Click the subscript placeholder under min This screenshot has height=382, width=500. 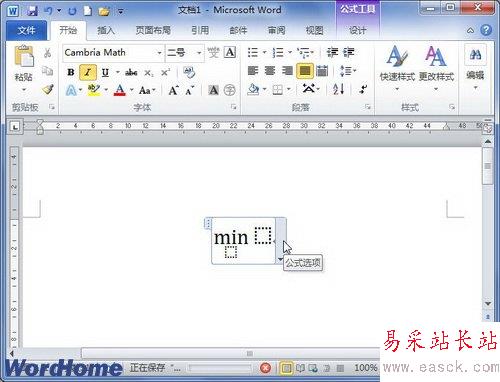pyautogui.click(x=231, y=252)
